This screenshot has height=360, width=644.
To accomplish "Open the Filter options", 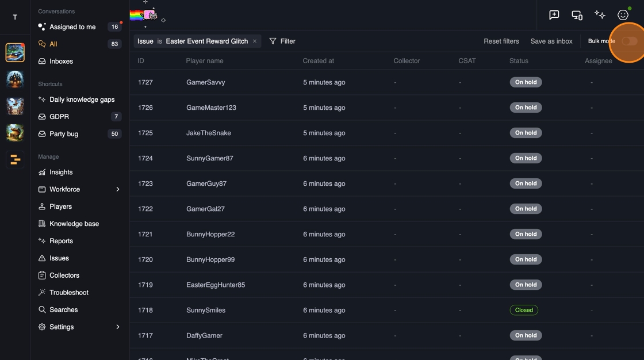I will [282, 41].
